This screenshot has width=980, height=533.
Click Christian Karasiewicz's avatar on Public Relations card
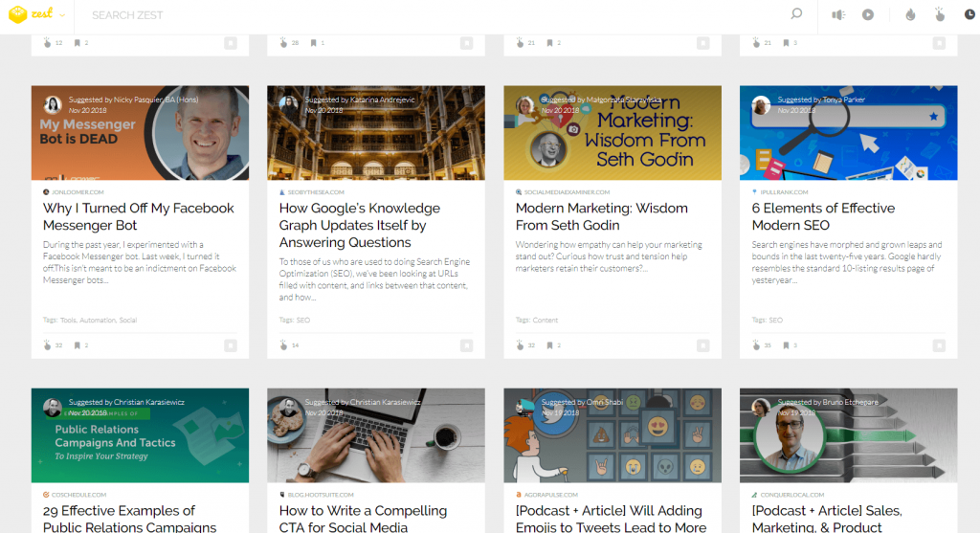[53, 407]
